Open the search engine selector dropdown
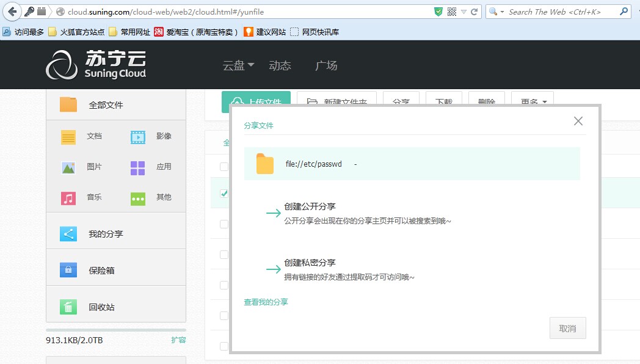 coord(496,12)
